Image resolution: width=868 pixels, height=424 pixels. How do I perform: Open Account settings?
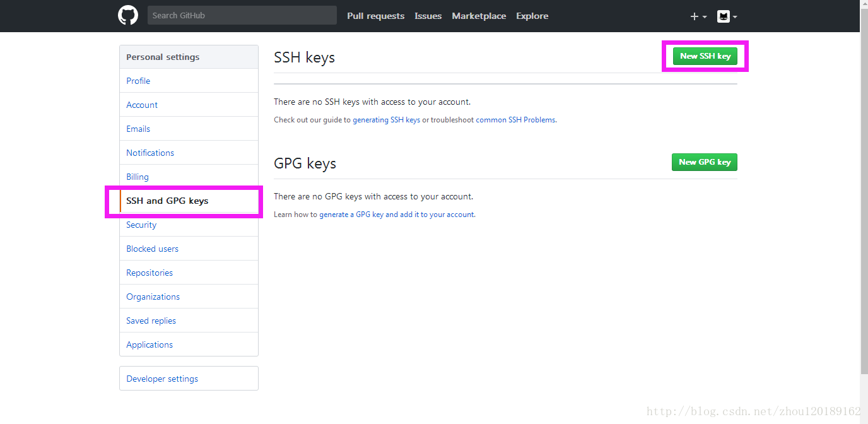point(189,105)
